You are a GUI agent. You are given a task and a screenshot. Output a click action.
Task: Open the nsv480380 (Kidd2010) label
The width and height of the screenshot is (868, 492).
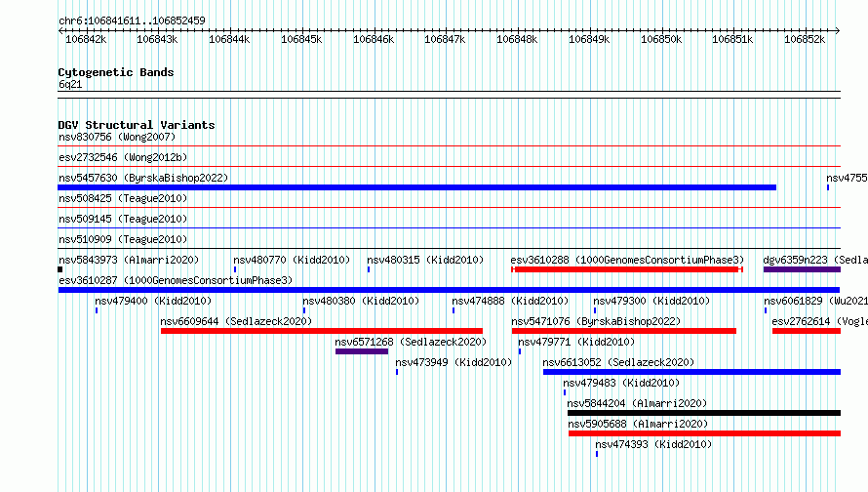coord(361,301)
